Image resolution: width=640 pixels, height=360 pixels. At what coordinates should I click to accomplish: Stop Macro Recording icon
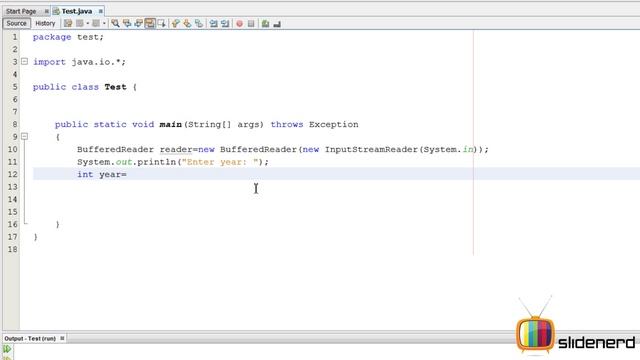click(251, 24)
